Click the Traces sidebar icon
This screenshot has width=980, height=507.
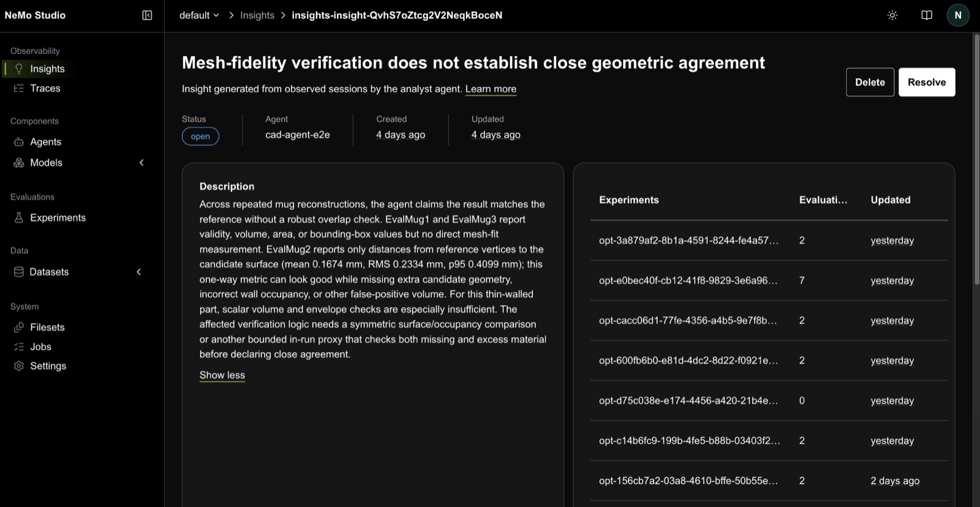click(19, 88)
